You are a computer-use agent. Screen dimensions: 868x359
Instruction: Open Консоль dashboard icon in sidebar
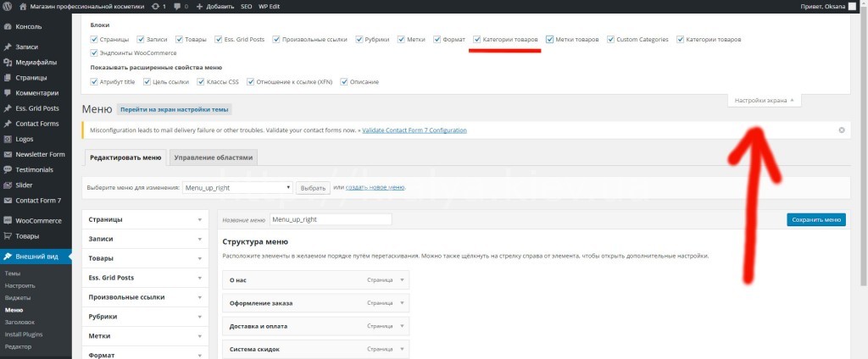tap(8, 26)
